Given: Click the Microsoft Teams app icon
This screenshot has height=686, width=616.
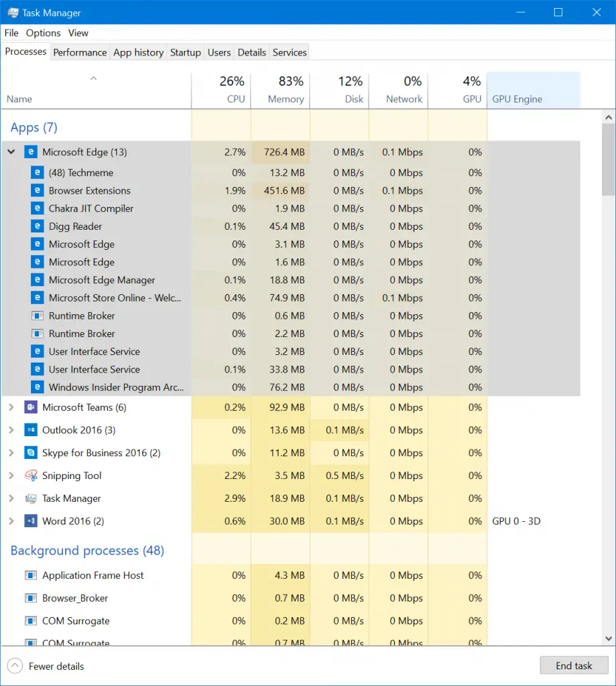Looking at the screenshot, I should coord(30,407).
